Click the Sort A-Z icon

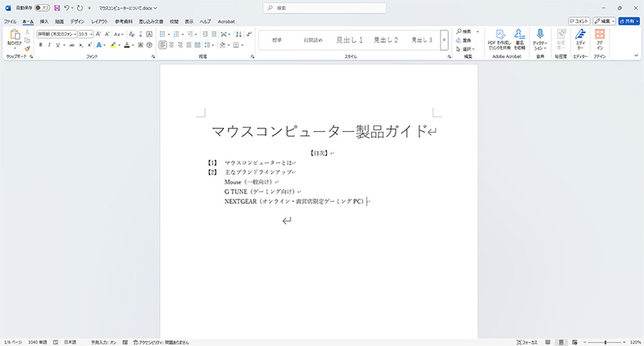238,34
